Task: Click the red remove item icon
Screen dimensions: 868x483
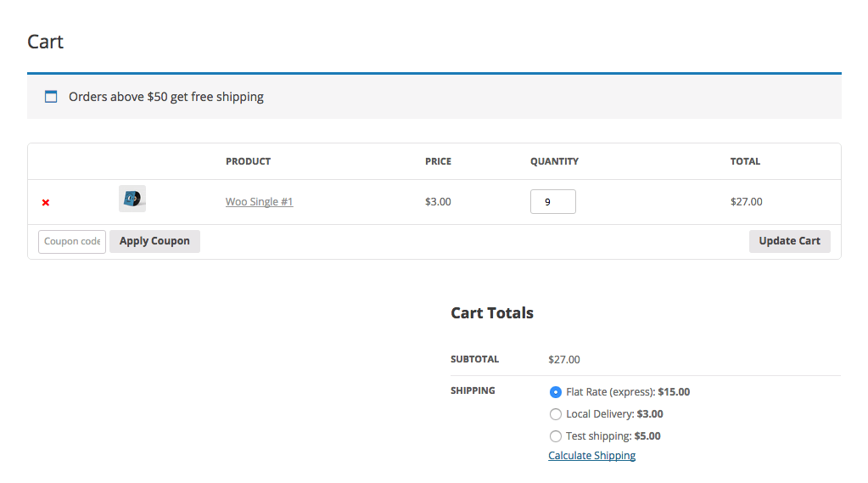Action: (x=46, y=202)
